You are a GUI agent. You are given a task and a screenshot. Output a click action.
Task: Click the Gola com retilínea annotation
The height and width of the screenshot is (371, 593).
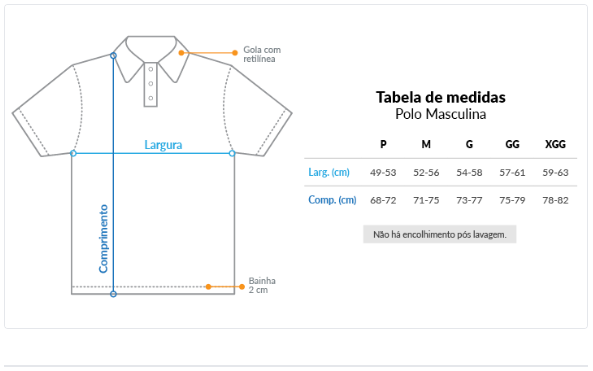coord(262,54)
